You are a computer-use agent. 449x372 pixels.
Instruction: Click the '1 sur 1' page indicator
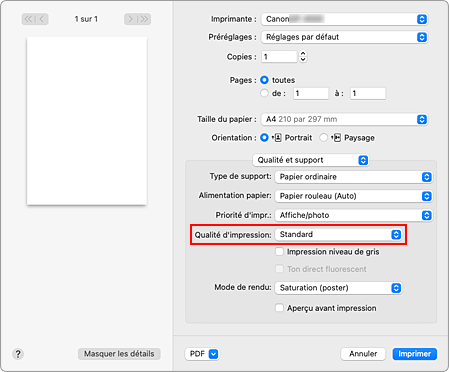(86, 19)
